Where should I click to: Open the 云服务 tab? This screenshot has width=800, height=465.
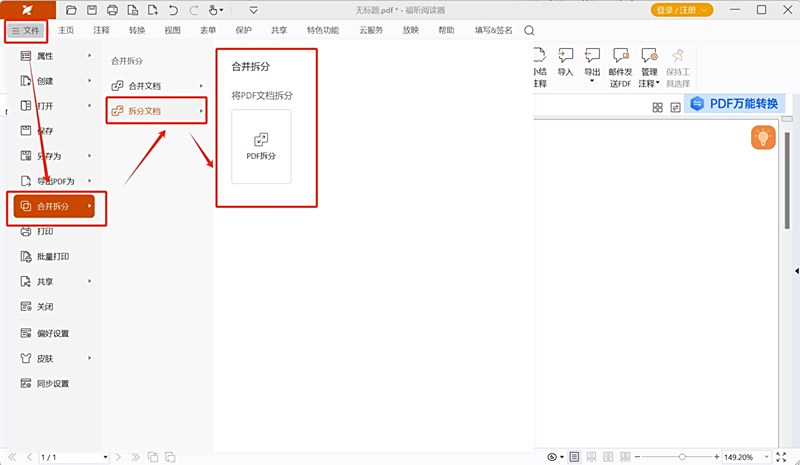[x=371, y=30]
